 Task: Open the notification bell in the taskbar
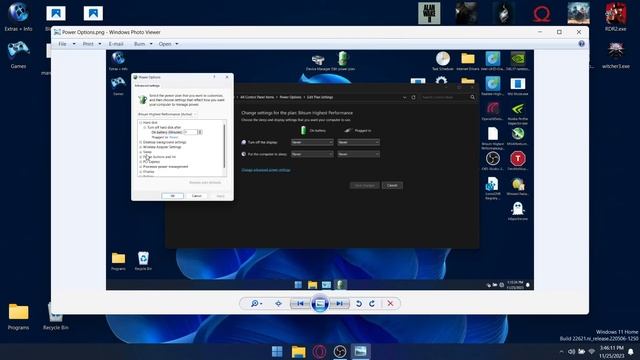pyautogui.click(x=631, y=352)
